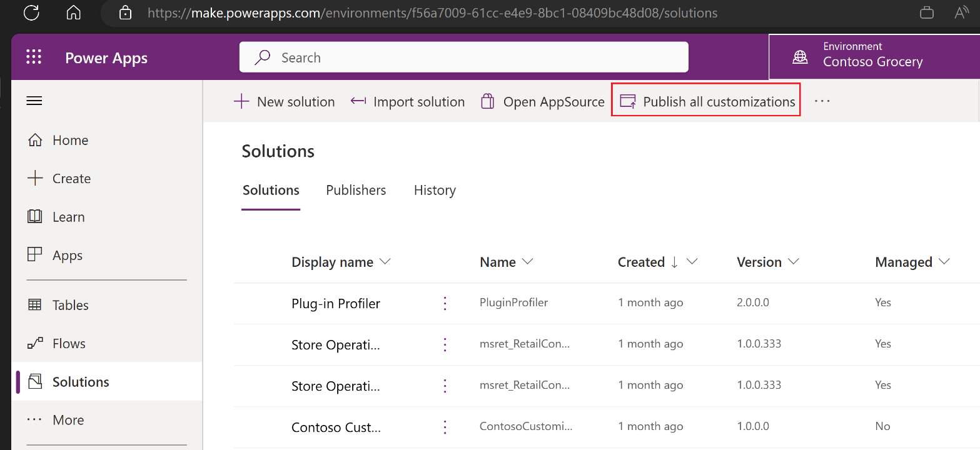The image size is (980, 450).
Task: Open the Managed column dropdown
Action: click(x=944, y=262)
